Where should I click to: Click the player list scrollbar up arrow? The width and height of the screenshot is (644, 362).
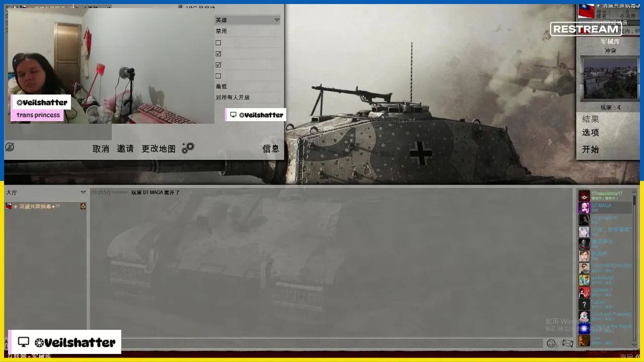[x=634, y=192]
